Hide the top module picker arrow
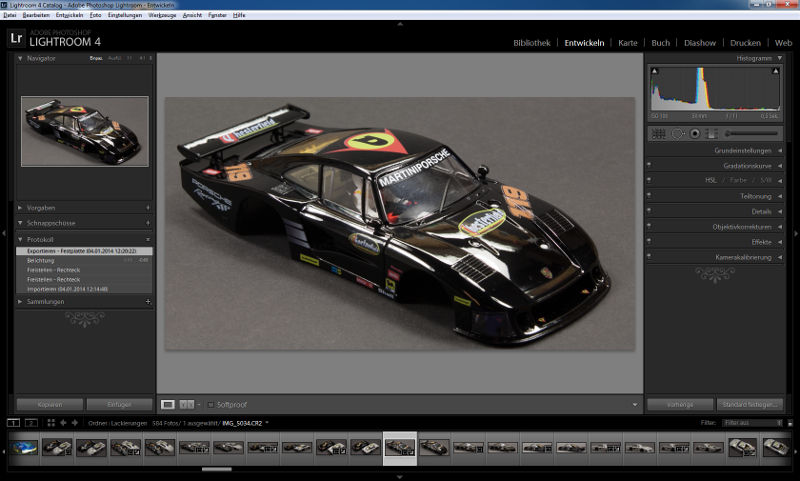 point(400,23)
